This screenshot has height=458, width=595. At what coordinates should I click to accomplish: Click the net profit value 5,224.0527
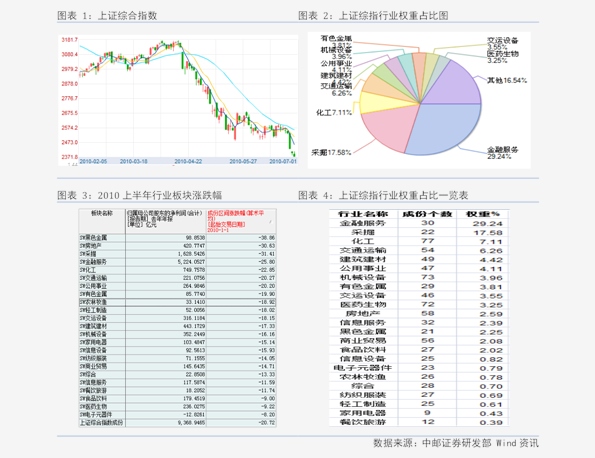(191, 262)
